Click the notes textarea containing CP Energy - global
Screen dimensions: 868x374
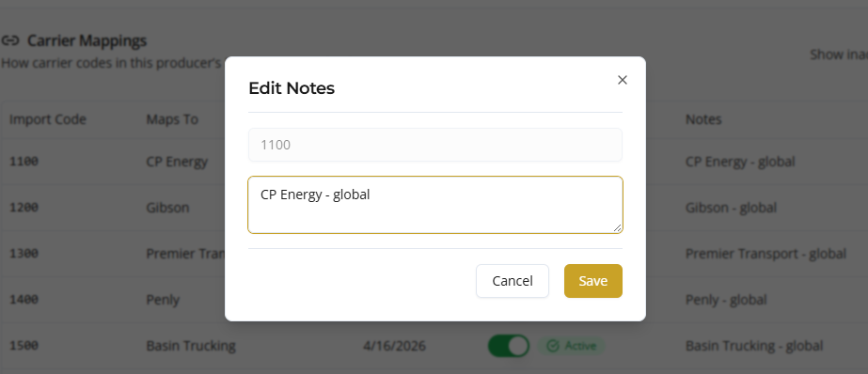(435, 205)
